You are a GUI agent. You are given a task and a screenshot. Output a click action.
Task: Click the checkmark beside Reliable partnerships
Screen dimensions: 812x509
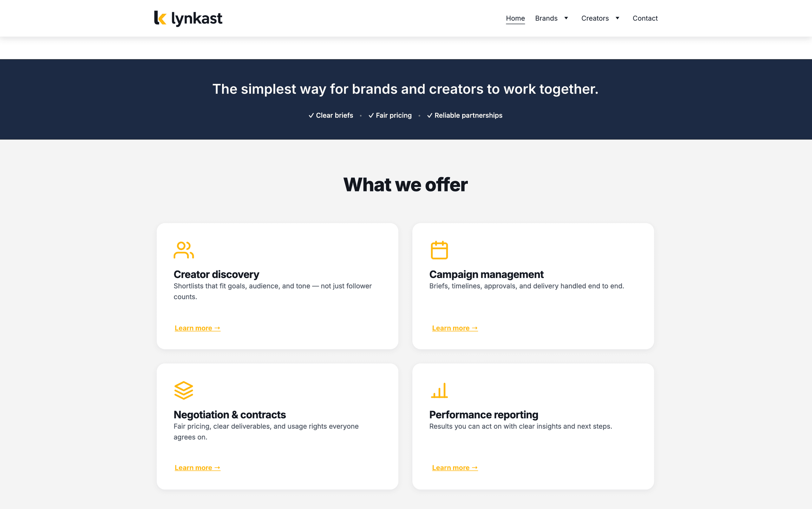click(429, 115)
